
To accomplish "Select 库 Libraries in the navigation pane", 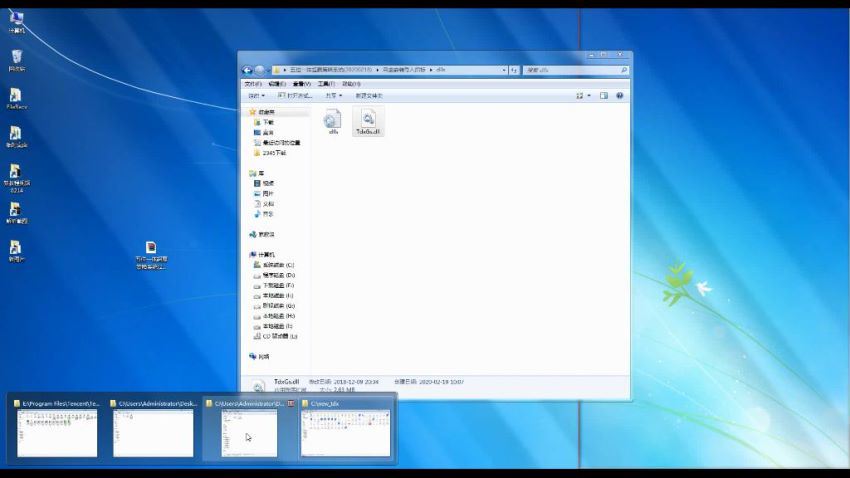I will tap(256, 173).
